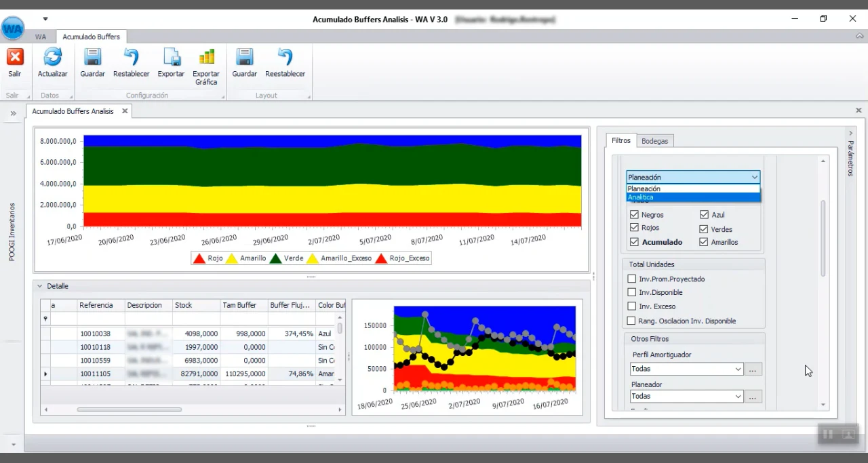Collapse the Detalle section
Viewport: 868px width, 463px height.
coord(40,286)
